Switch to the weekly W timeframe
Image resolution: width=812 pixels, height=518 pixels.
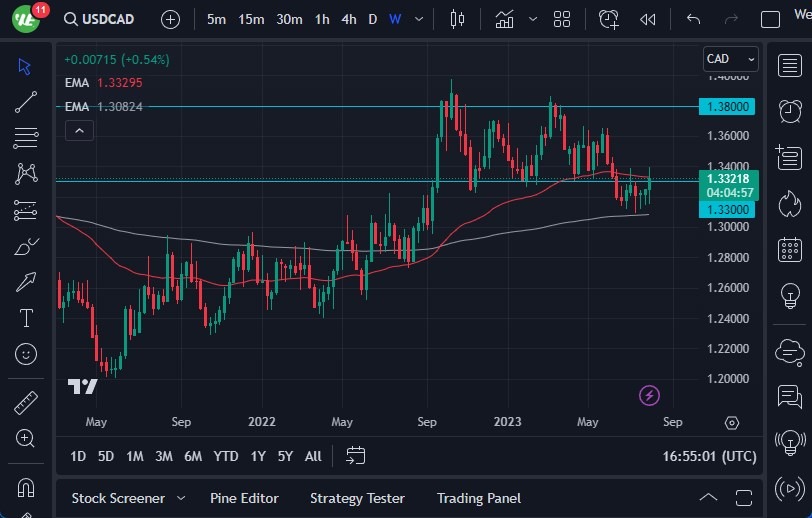pos(395,19)
